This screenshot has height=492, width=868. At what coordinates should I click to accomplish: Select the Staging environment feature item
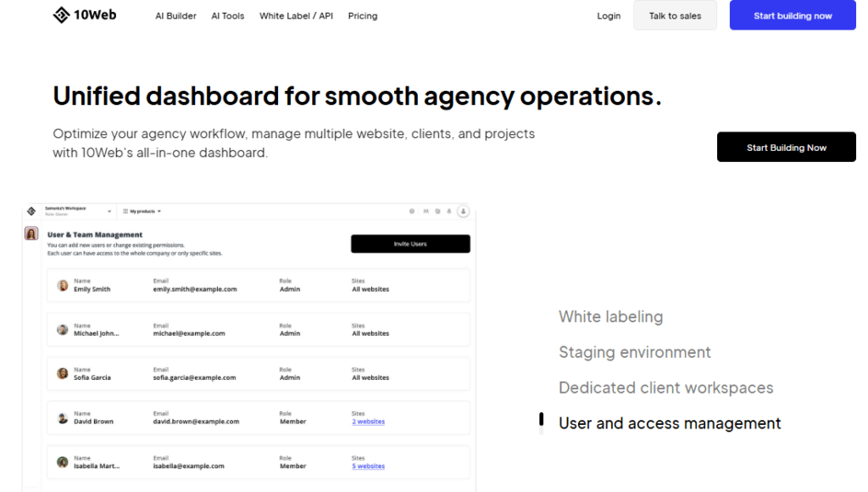(x=634, y=352)
